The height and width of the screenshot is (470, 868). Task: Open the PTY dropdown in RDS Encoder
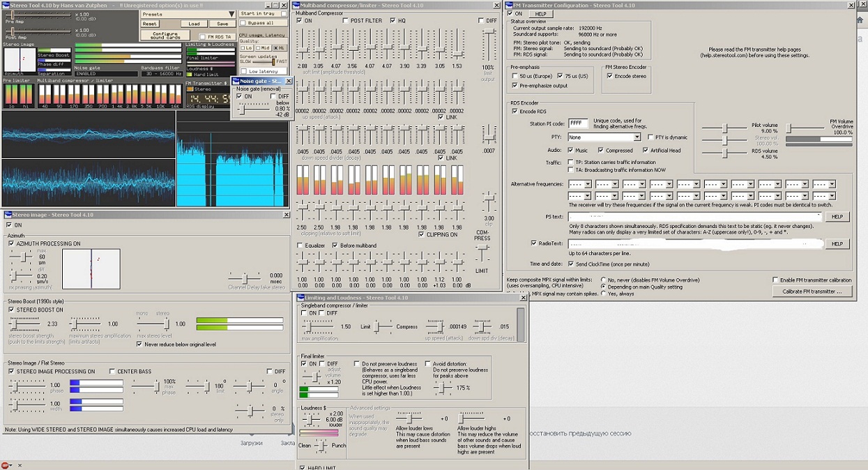pyautogui.click(x=604, y=137)
